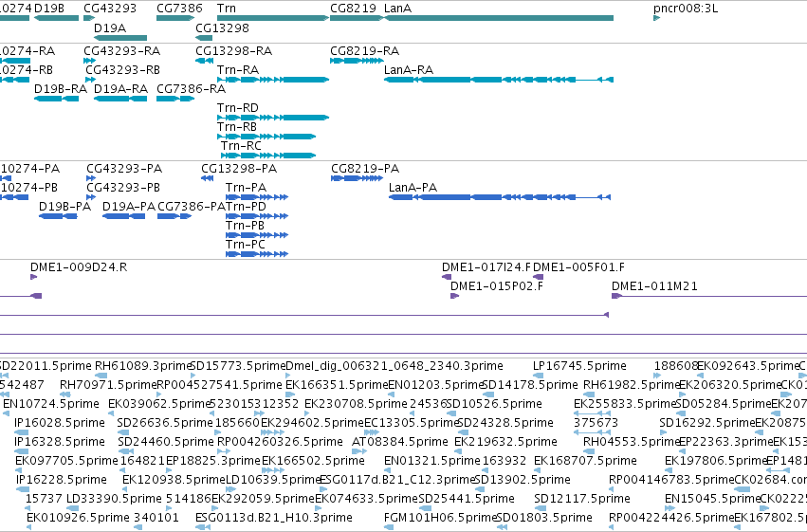
Task: Select the IP16228.5prime EST label
Action: (x=62, y=480)
